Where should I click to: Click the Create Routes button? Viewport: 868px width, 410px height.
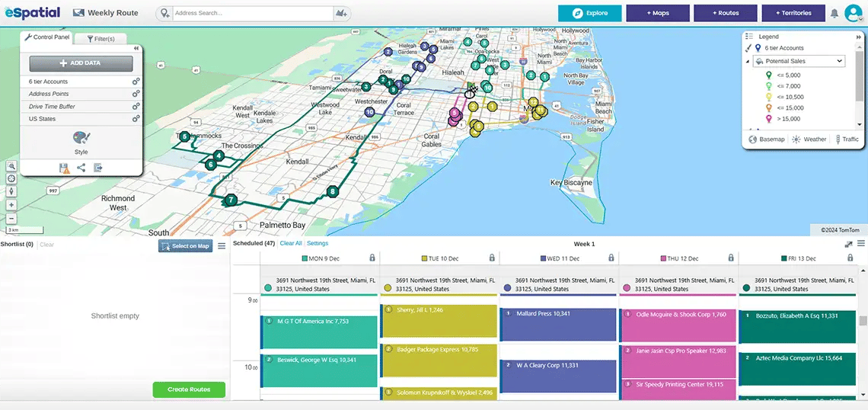point(189,389)
